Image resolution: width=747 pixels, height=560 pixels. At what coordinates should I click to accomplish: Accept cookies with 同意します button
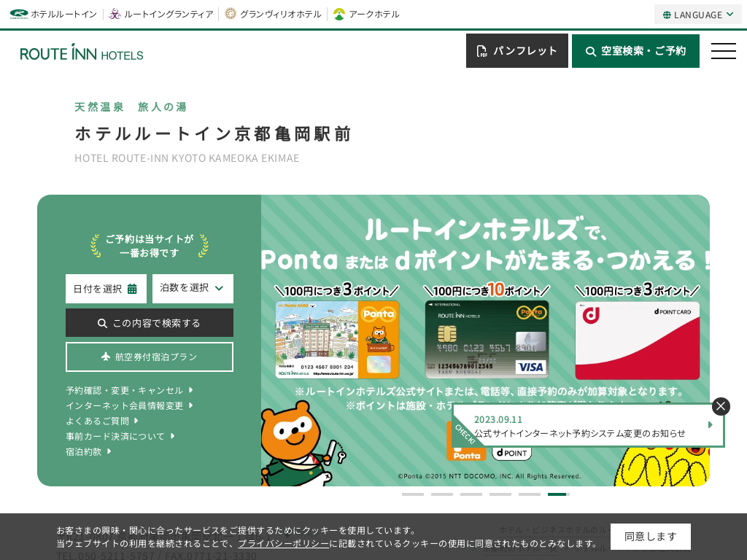click(x=650, y=537)
